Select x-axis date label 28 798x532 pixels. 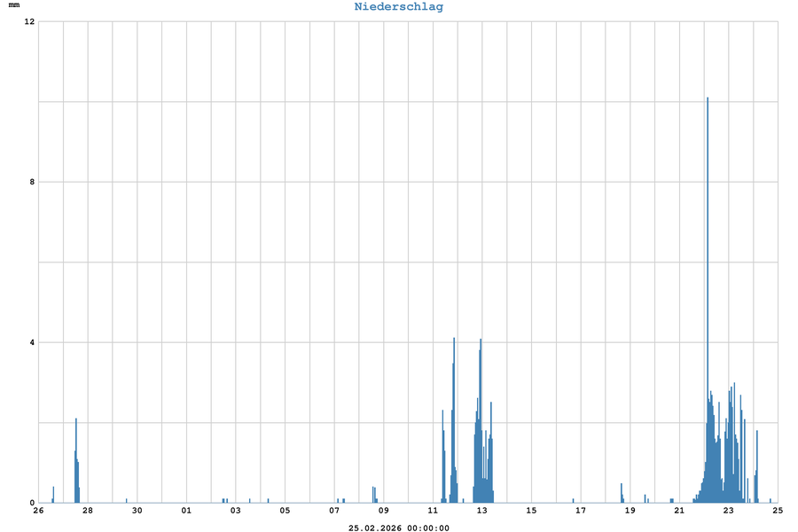[x=87, y=511]
